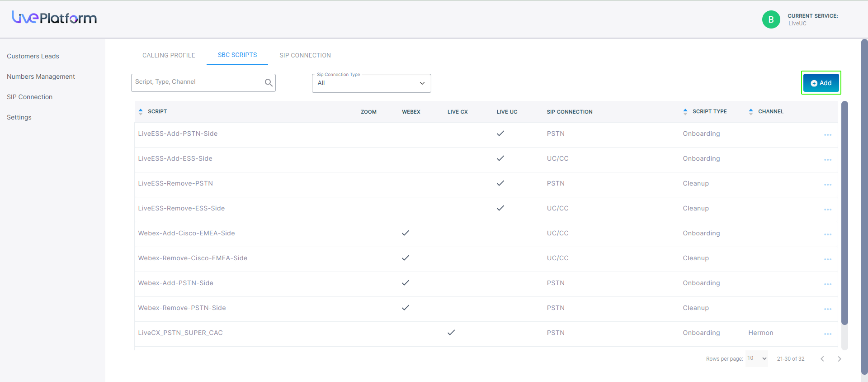This screenshot has height=382, width=868.
Task: Open row menu for LiveESS-Remove-PSTN
Action: point(828,185)
